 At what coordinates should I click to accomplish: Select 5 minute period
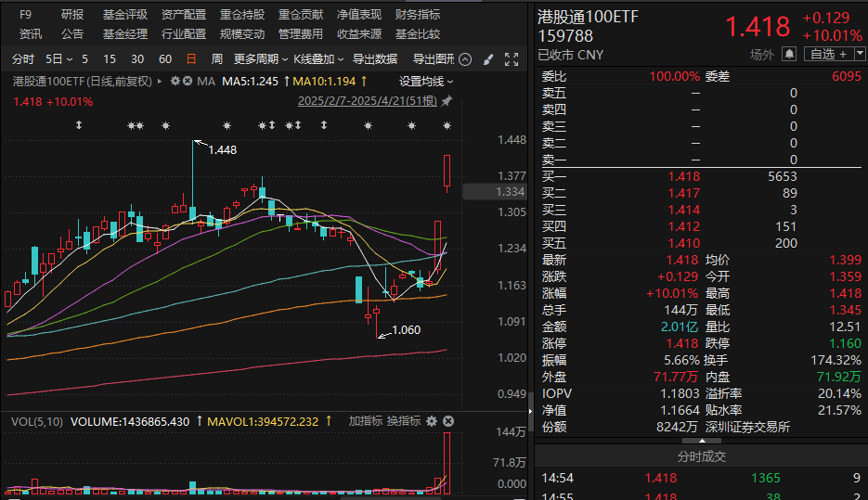tap(84, 59)
